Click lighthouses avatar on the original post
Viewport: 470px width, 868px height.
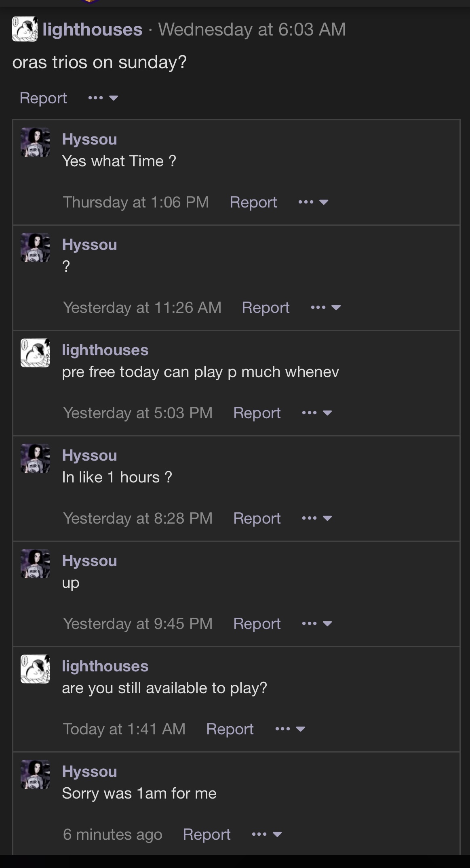[x=25, y=29]
